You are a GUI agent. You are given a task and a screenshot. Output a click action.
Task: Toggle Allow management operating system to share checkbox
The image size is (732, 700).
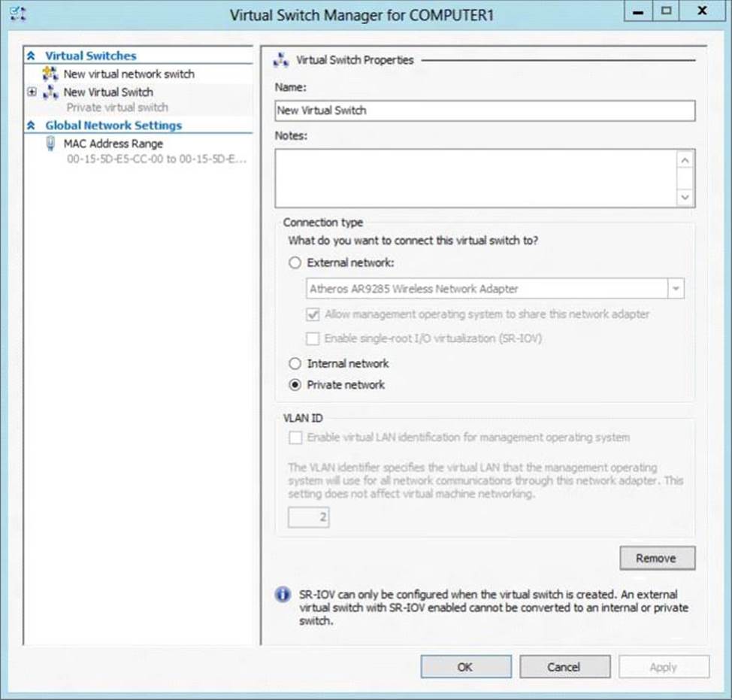[x=313, y=314]
